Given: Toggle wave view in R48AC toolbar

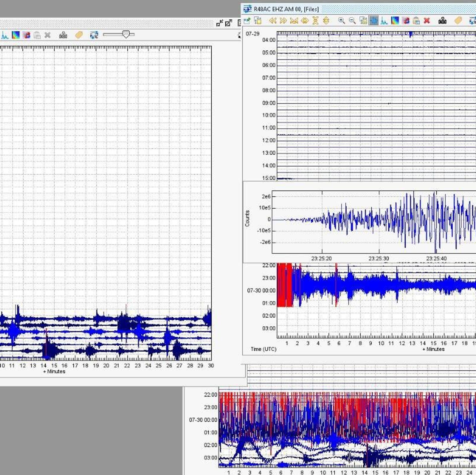Looking at the screenshot, I should (x=374, y=21).
